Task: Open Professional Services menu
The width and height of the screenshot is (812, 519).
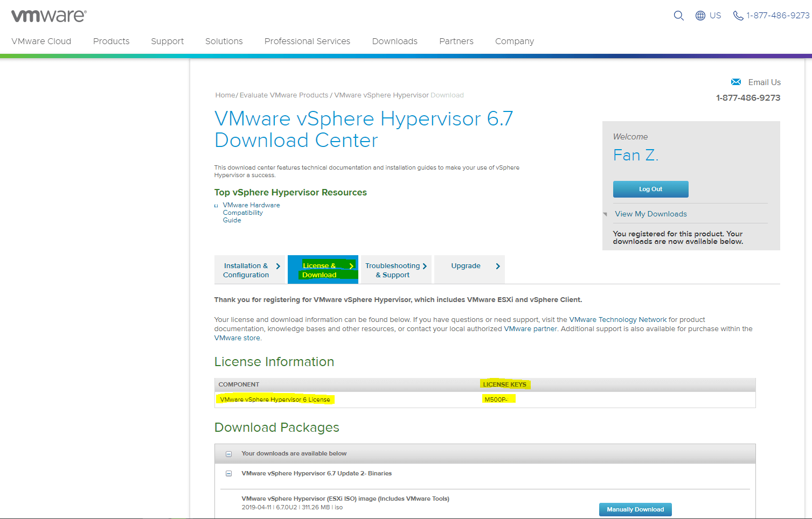Action: point(307,41)
